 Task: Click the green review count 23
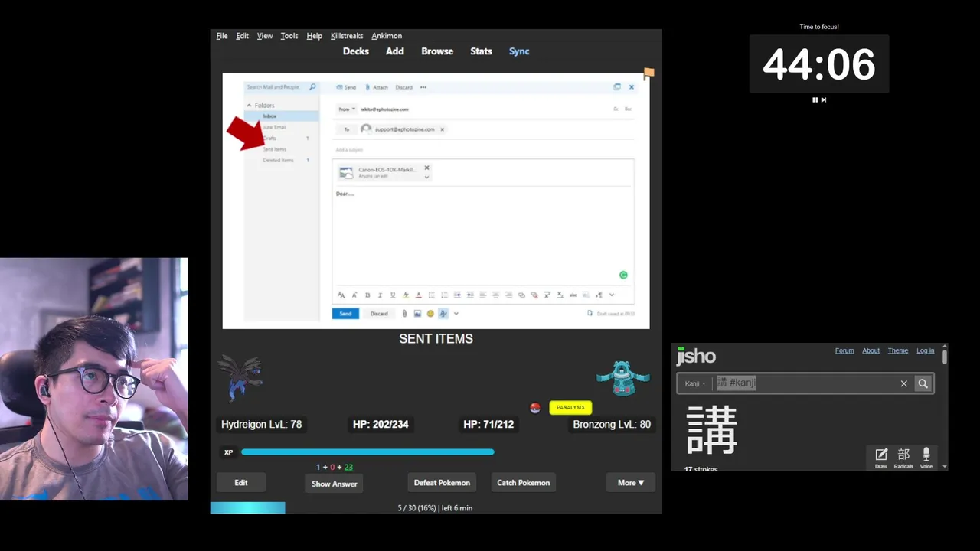[348, 467]
